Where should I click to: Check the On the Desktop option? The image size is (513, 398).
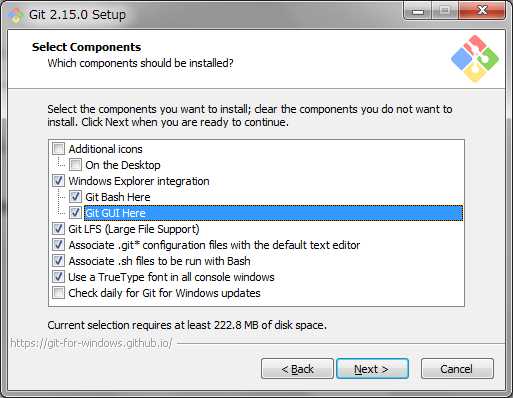coord(75,165)
